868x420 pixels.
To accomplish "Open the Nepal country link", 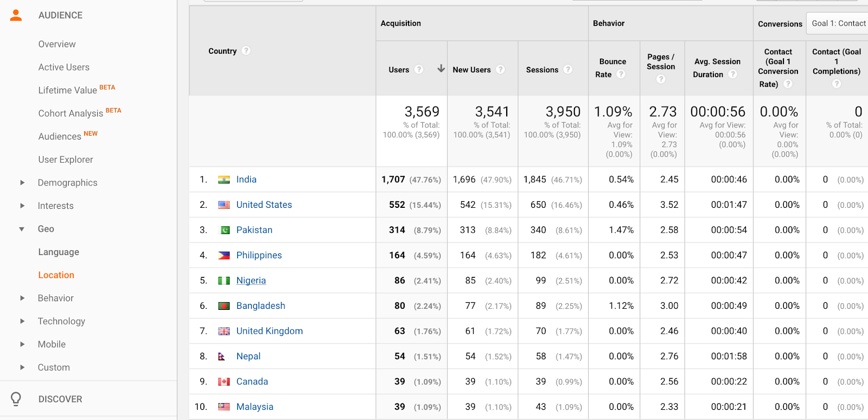I will (248, 356).
